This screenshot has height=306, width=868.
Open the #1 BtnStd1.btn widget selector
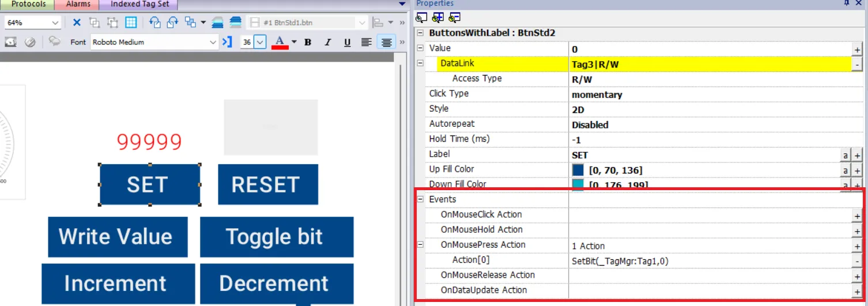click(x=308, y=22)
